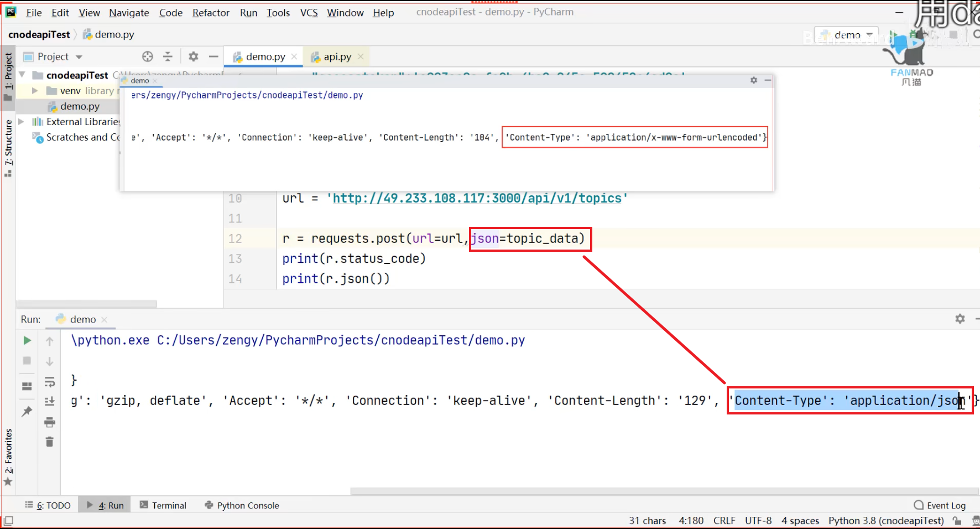
Task: Rerun demo with green play icon
Action: tap(27, 340)
